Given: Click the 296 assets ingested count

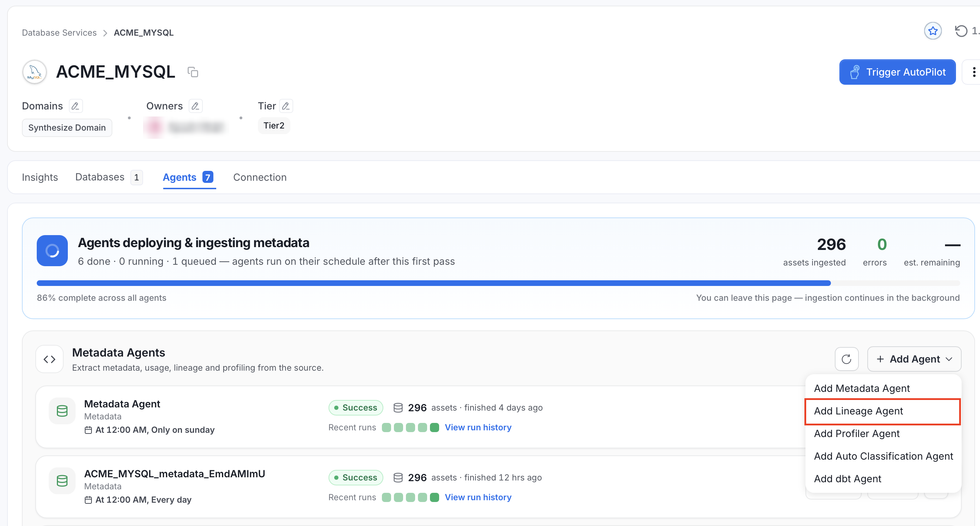Looking at the screenshot, I should (x=831, y=244).
